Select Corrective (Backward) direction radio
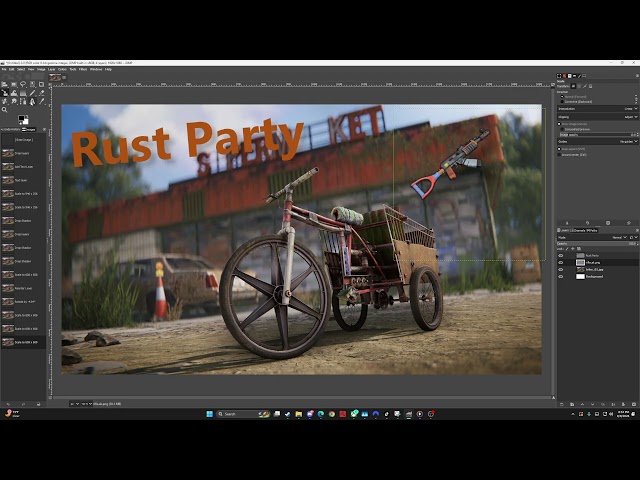Viewport: 640px width, 480px height. point(562,102)
